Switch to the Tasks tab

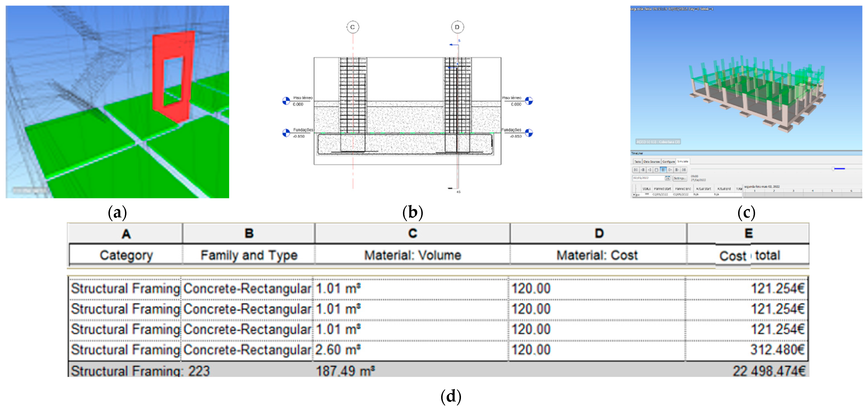[638, 162]
